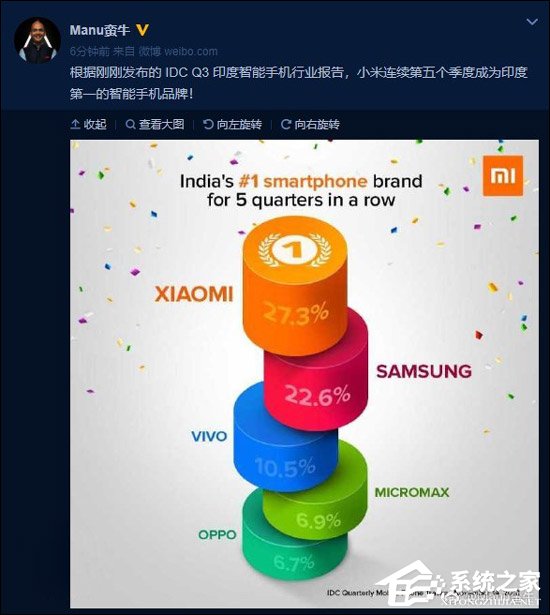Click the 6分钟前 timestamp link
The width and height of the screenshot is (550, 615).
(90, 51)
